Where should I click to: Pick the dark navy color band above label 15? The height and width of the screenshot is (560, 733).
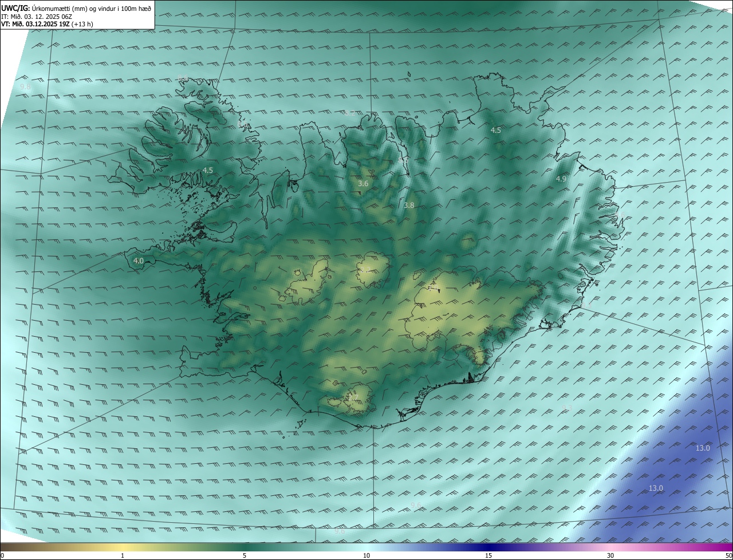coord(488,547)
